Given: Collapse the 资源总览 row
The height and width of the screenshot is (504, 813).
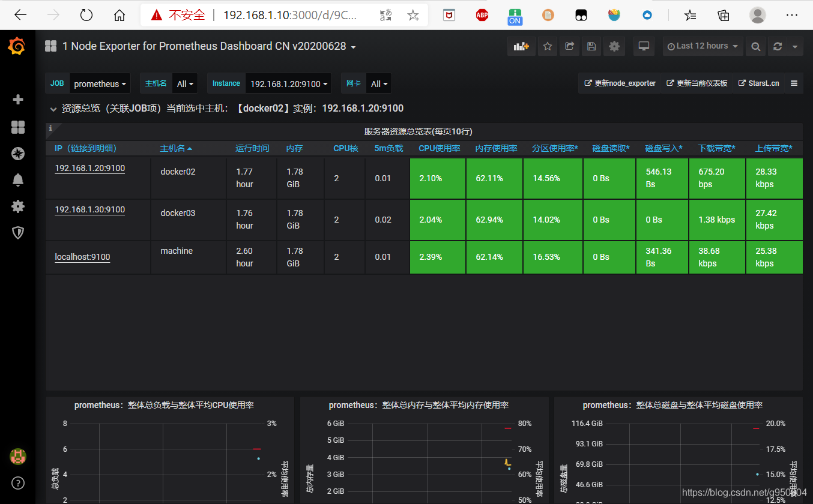Looking at the screenshot, I should pyautogui.click(x=53, y=109).
